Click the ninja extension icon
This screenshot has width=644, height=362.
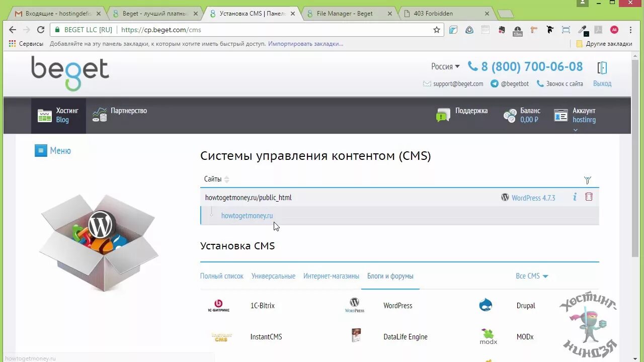[550, 30]
